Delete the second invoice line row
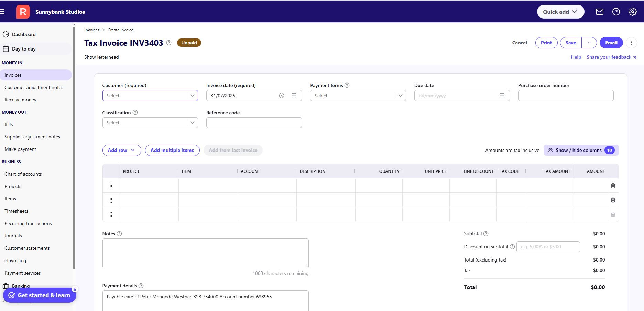 click(613, 200)
